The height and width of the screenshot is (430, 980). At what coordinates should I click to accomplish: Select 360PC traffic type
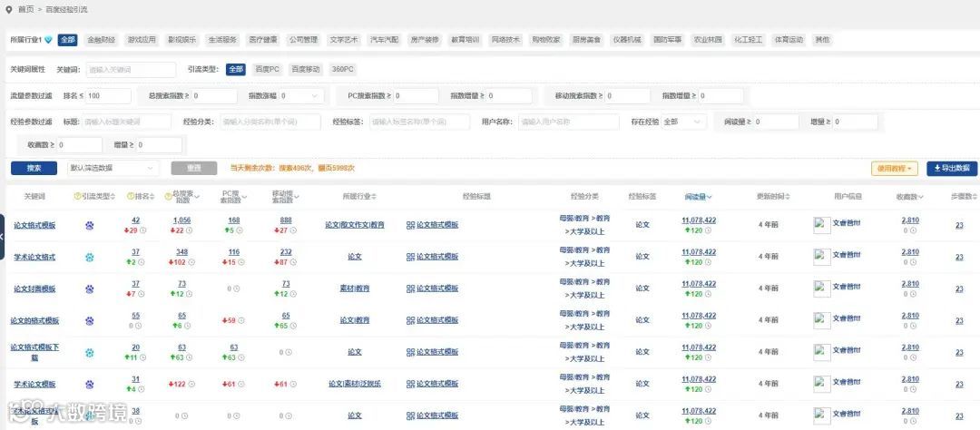[342, 69]
